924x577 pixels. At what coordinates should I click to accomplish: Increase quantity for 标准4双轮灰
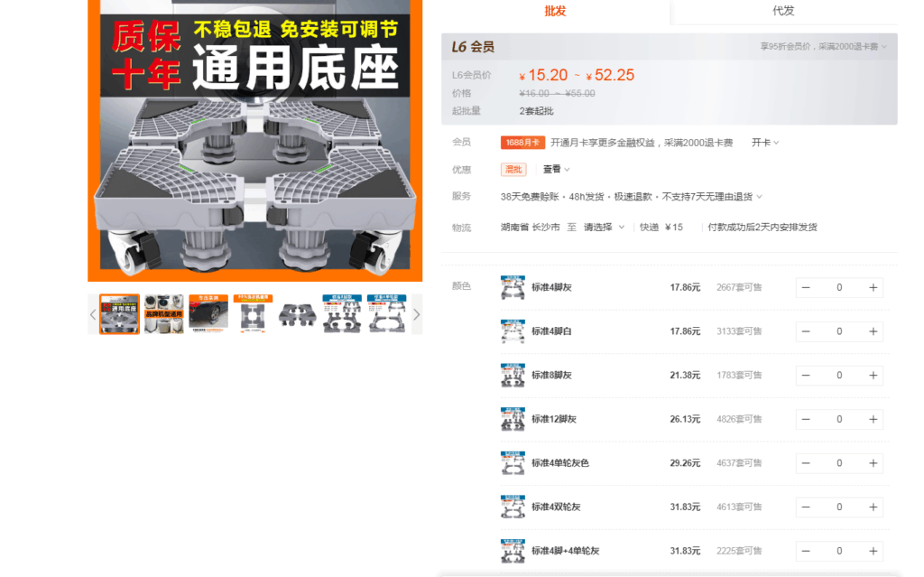point(873,507)
